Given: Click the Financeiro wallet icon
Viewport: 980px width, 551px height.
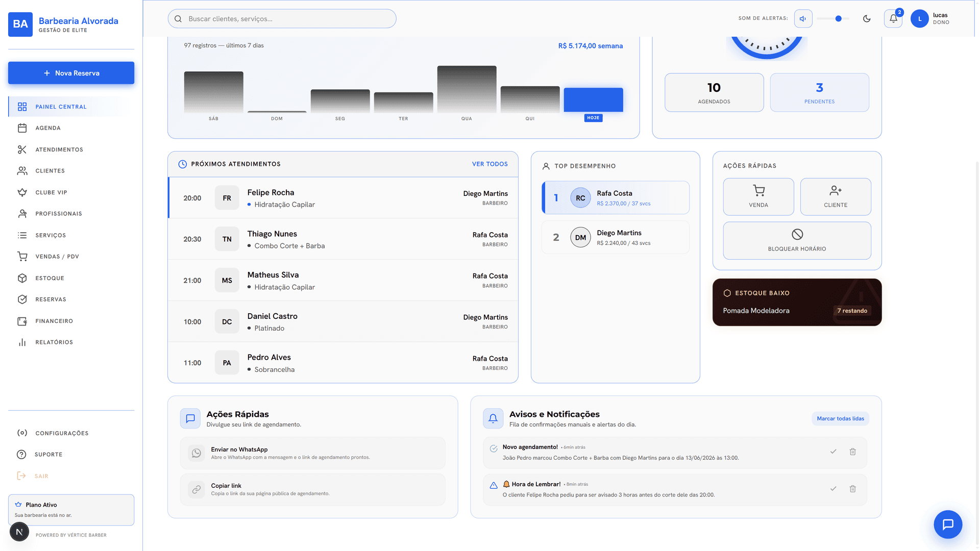Looking at the screenshot, I should (x=22, y=321).
